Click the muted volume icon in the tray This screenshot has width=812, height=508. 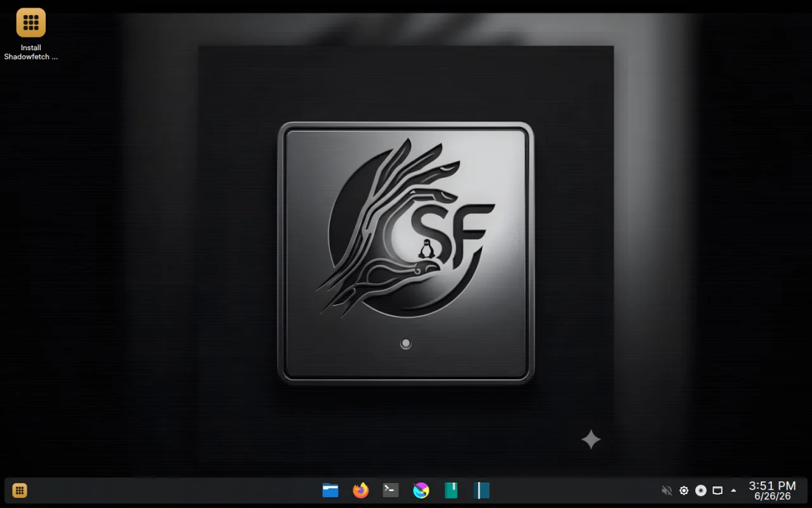[667, 490]
